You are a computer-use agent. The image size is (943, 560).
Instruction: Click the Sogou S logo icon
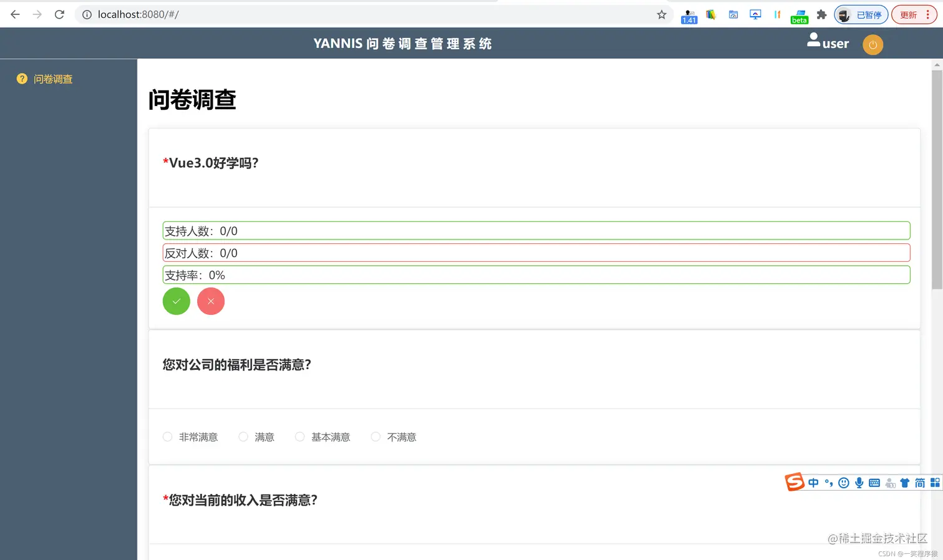(794, 481)
